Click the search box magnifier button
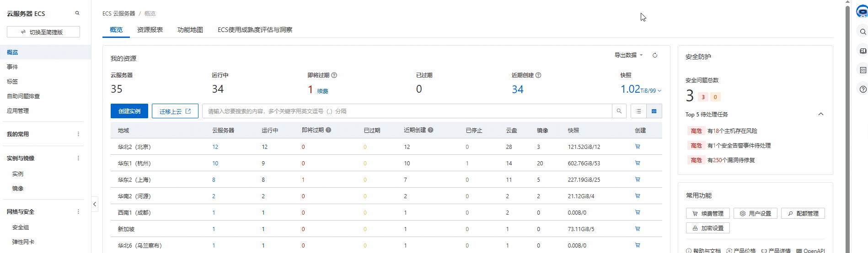868x253 pixels. tap(619, 111)
